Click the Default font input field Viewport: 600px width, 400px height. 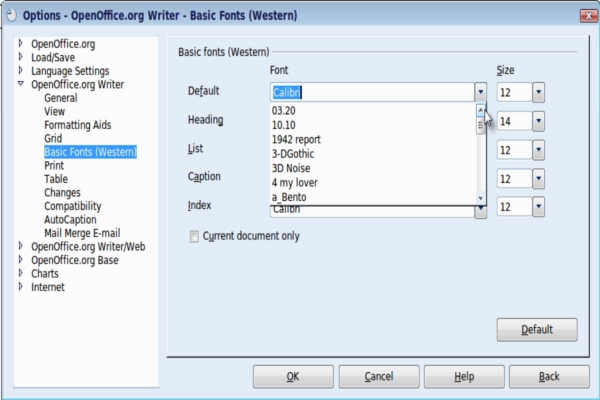[372, 92]
